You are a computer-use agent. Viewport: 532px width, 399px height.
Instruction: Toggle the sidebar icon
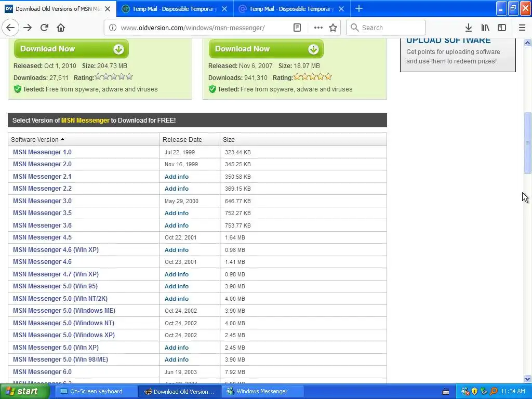pyautogui.click(x=502, y=28)
